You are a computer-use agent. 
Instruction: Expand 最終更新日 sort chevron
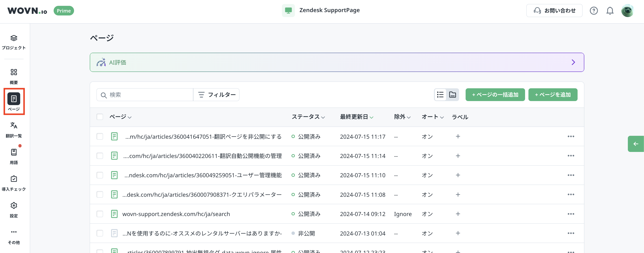coord(372,117)
